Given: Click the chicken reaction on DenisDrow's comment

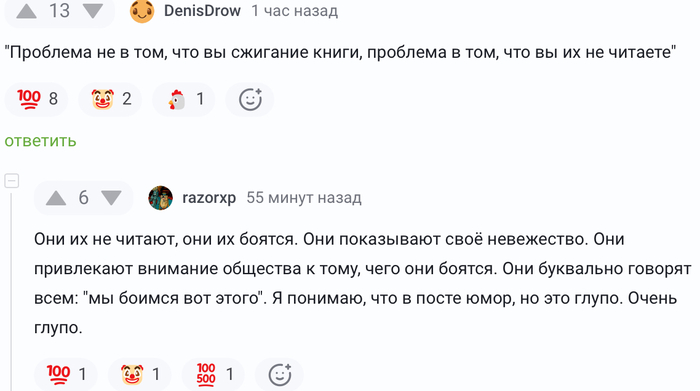Looking at the screenshot, I should coord(184,99).
